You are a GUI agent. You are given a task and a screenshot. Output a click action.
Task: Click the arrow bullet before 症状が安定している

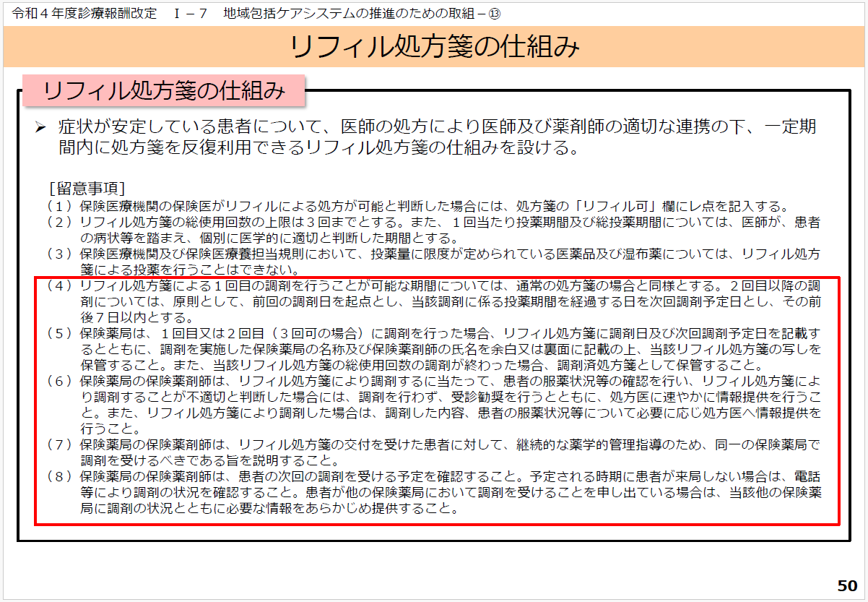pos(41,128)
